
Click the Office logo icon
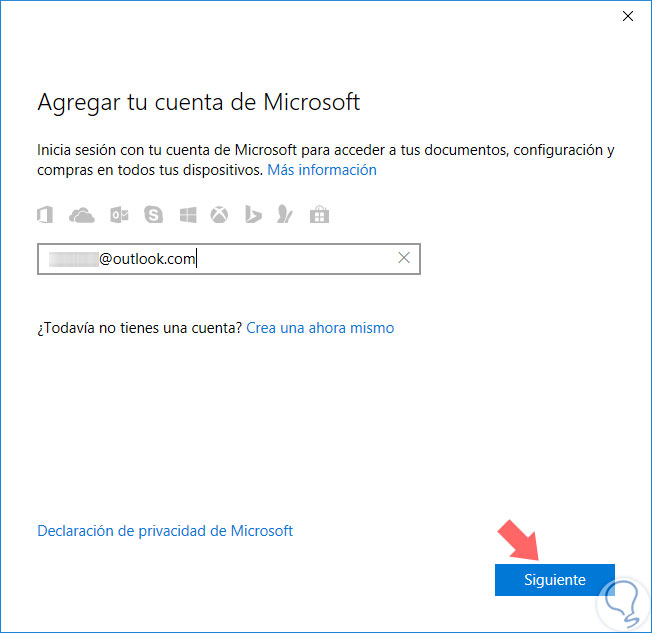click(x=45, y=215)
